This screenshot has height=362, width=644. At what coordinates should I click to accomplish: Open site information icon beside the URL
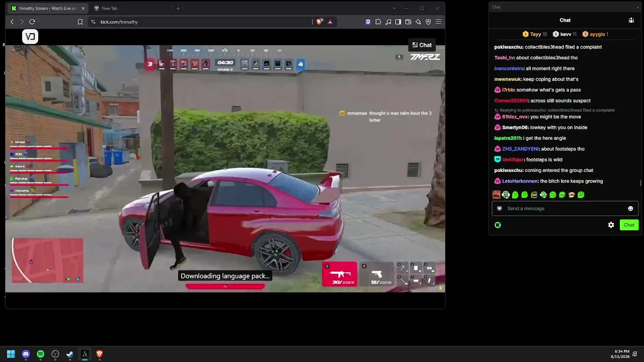click(x=93, y=22)
